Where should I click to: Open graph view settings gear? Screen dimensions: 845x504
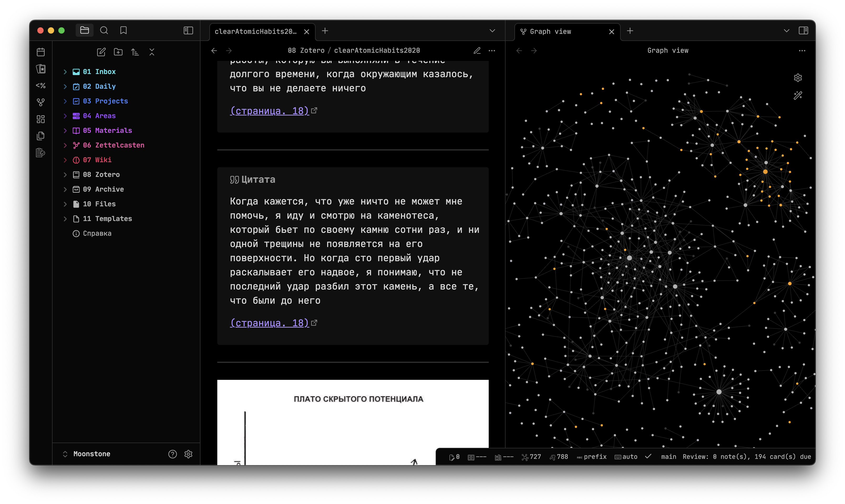point(798,77)
